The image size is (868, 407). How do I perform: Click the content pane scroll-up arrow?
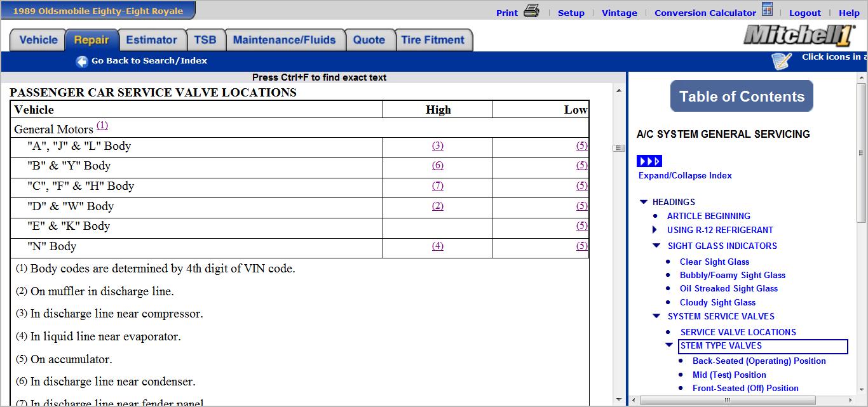coord(619,91)
